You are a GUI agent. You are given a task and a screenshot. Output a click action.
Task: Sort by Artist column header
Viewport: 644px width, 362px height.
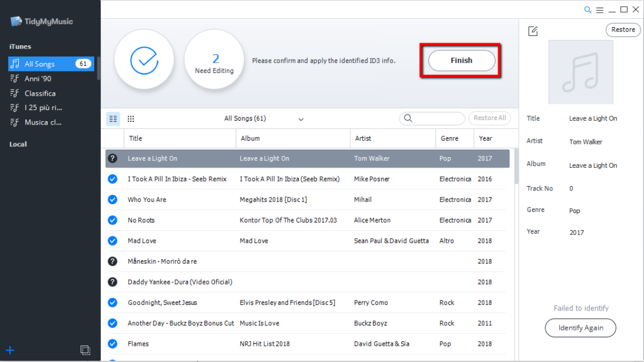click(392, 138)
